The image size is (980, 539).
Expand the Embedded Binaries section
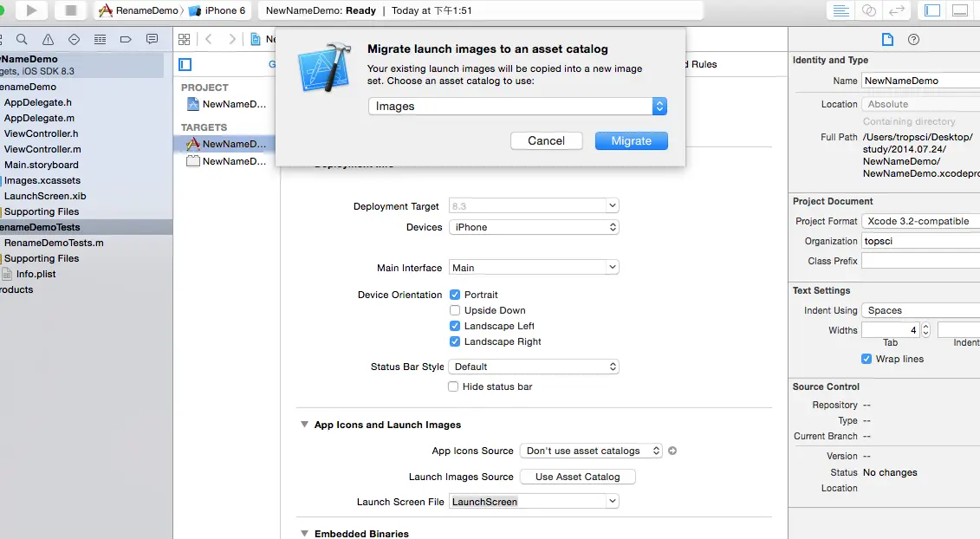[x=304, y=534]
